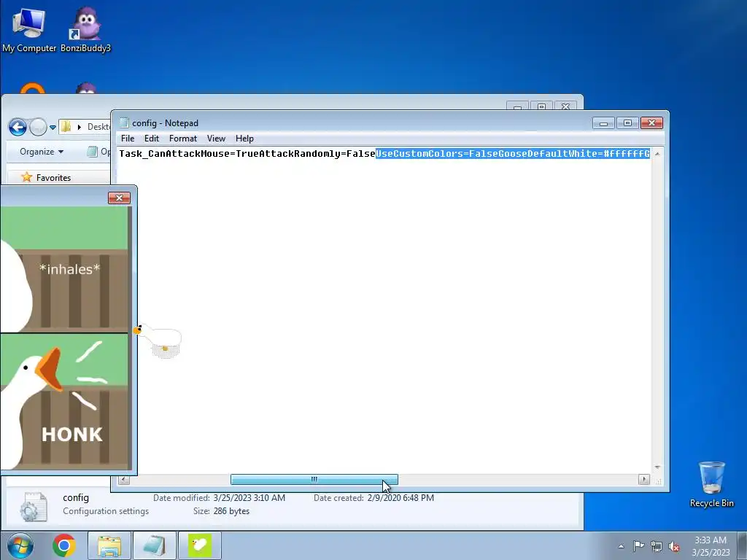Click the Windows Start orb

point(20,545)
